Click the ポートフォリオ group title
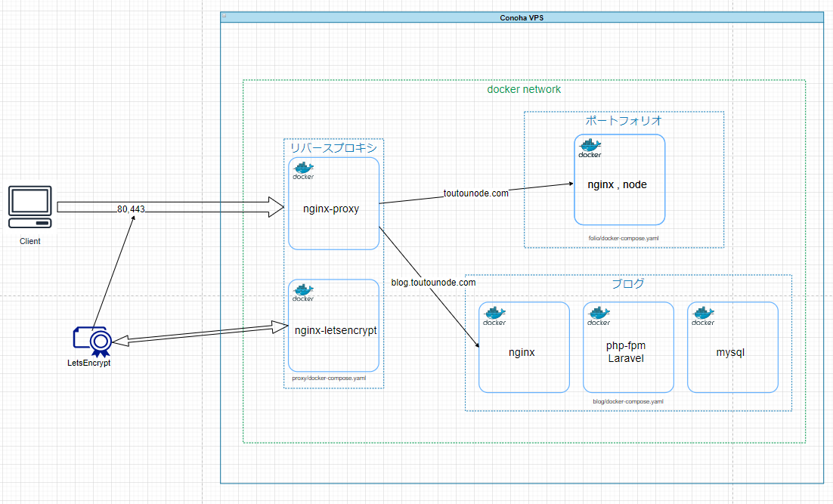Viewport: 833px width, 504px height. point(624,121)
